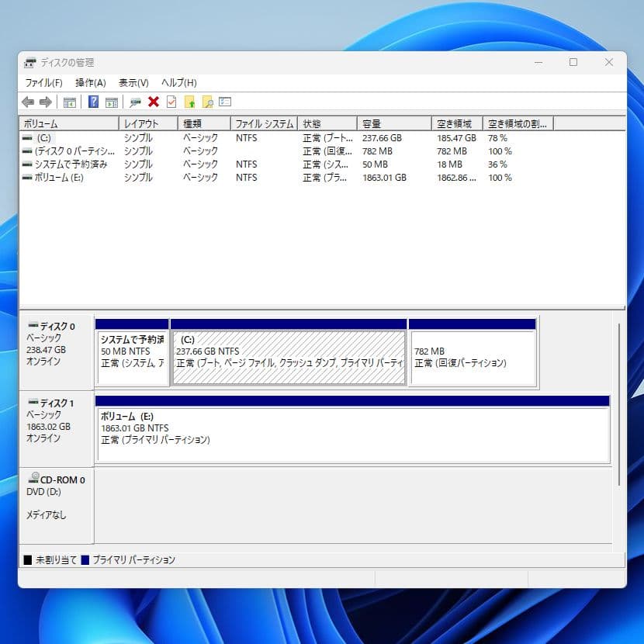Click the CD-ROM 0 disk label area
This screenshot has height=644, width=644.
click(x=54, y=480)
